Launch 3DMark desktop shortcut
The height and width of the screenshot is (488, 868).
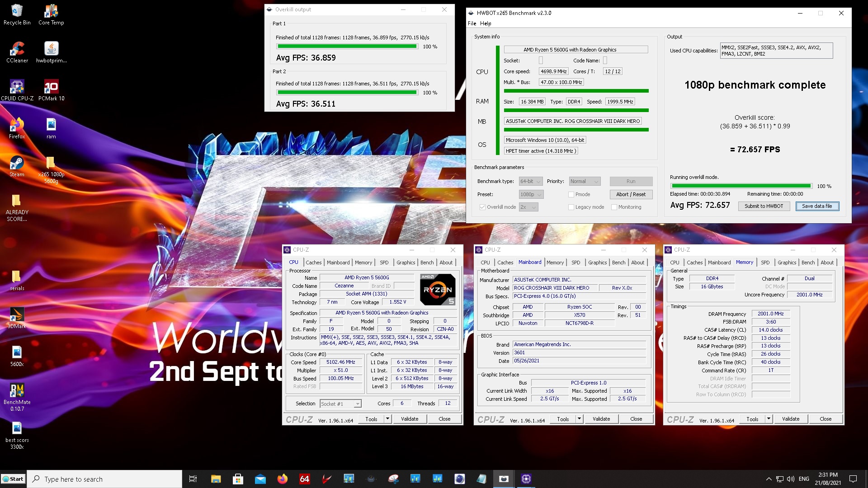[17, 318]
